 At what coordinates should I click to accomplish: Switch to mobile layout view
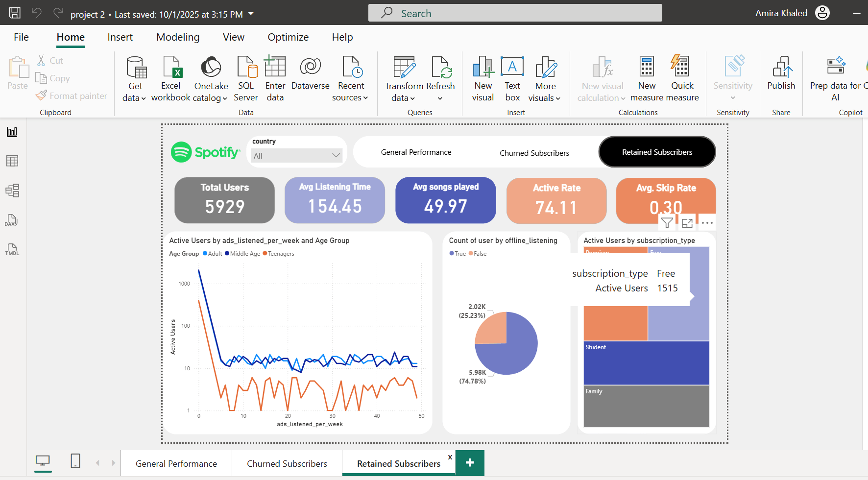coord(75,461)
